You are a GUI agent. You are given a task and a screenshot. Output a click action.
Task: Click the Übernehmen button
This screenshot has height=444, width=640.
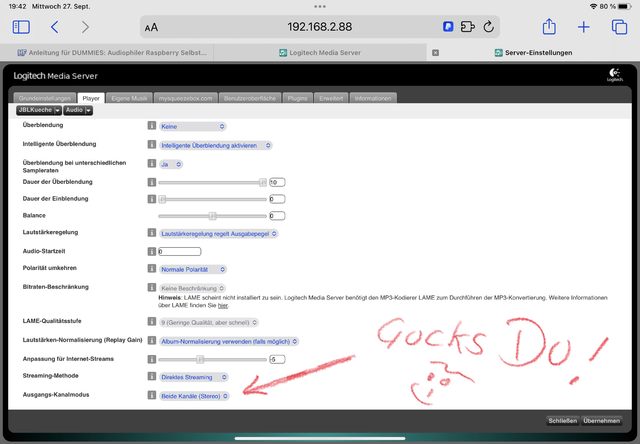[x=603, y=420]
